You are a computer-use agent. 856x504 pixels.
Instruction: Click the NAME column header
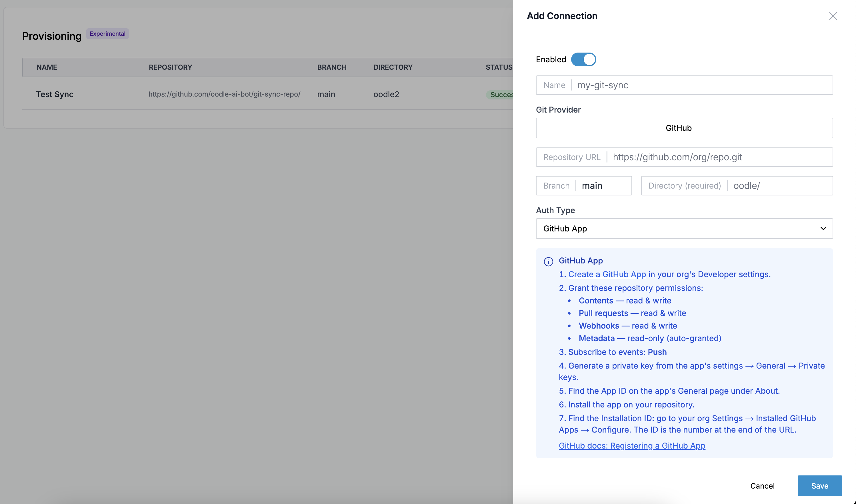47,67
